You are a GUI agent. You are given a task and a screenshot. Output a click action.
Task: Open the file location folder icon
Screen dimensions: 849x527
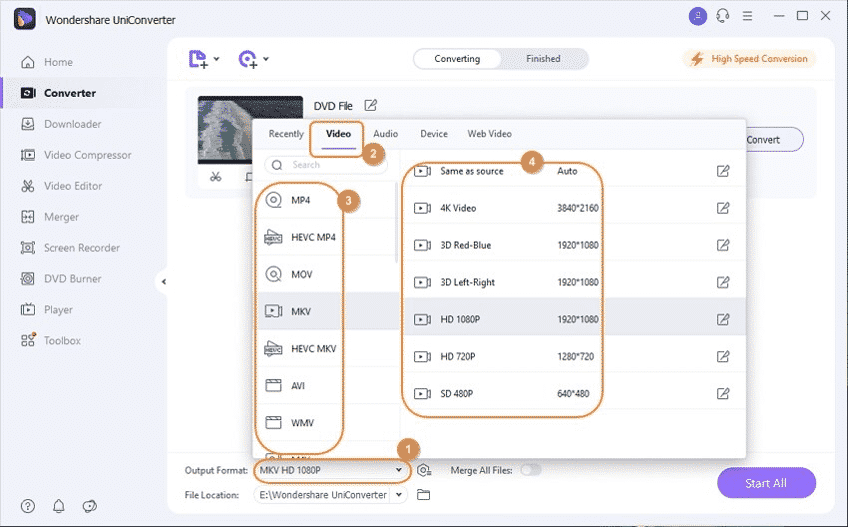tap(423, 495)
